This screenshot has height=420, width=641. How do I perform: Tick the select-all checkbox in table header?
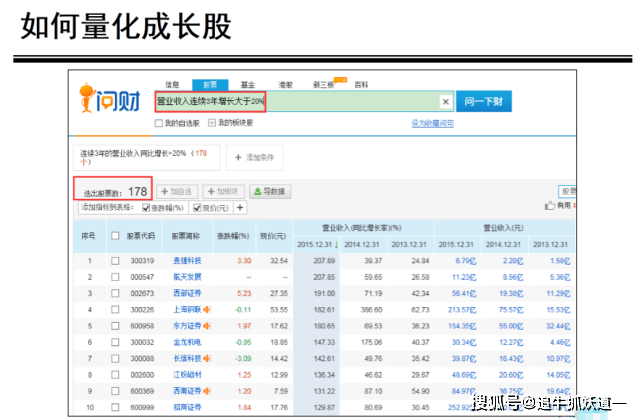pyautogui.click(x=115, y=236)
